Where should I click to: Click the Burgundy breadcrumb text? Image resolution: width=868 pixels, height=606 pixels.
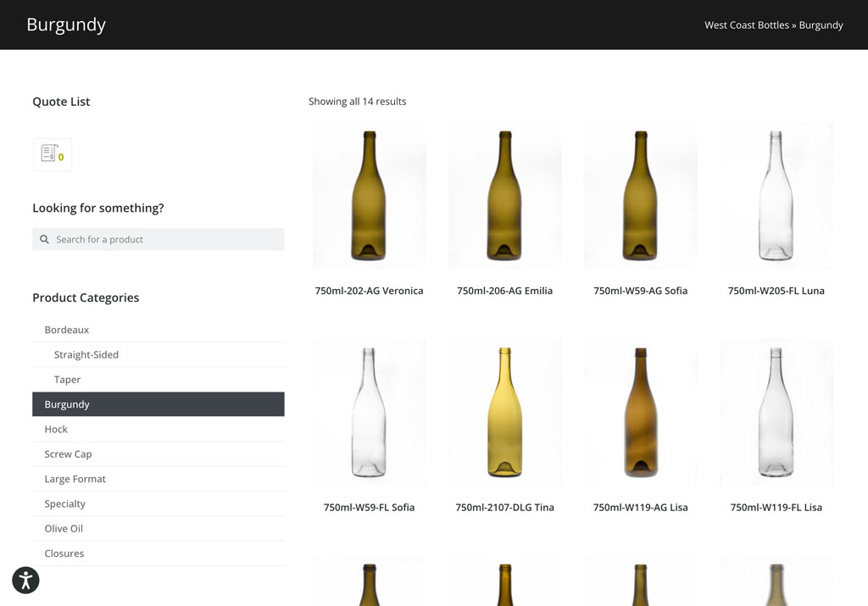click(x=821, y=25)
